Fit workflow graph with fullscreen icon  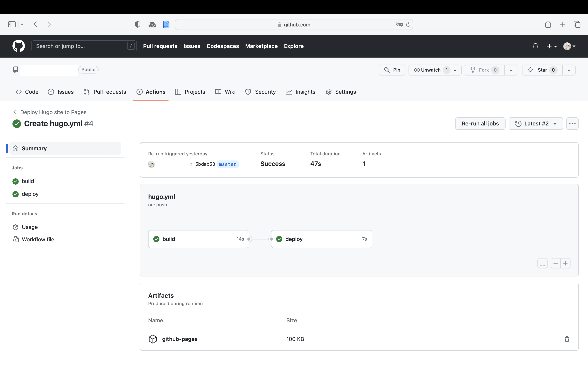pos(542,263)
